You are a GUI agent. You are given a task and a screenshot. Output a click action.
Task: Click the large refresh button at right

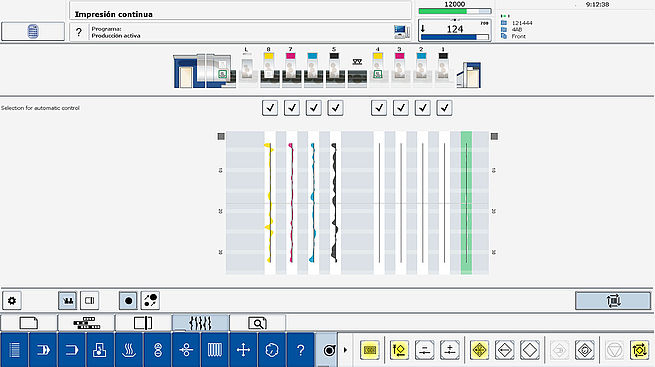[613, 301]
